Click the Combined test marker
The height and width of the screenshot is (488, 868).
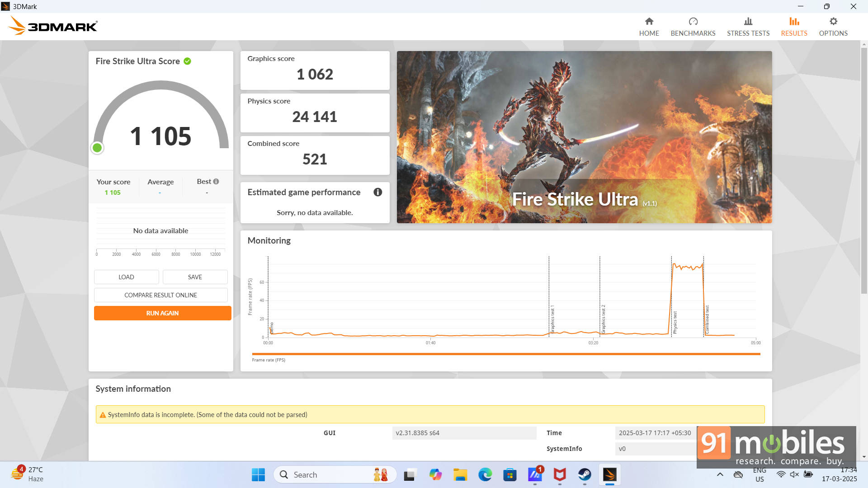707,319
